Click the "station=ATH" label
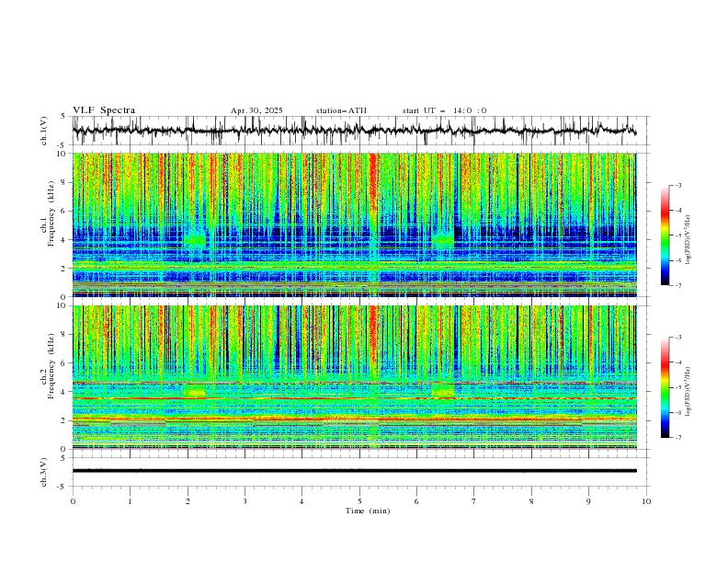 (x=341, y=110)
